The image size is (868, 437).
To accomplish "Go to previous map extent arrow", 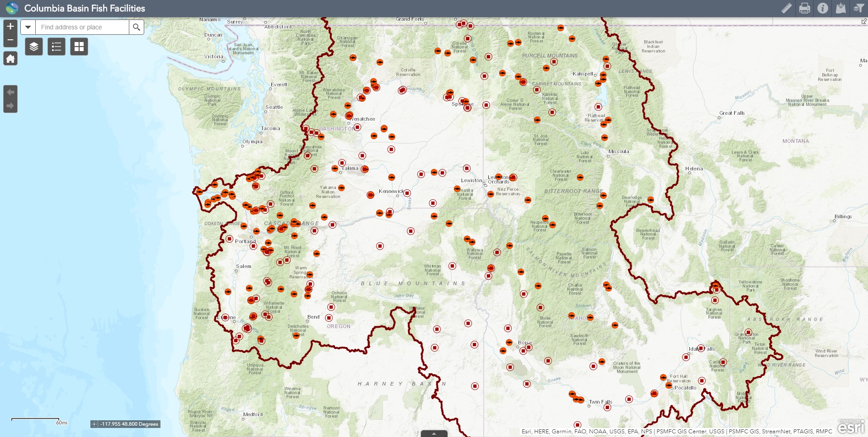I will [x=10, y=92].
